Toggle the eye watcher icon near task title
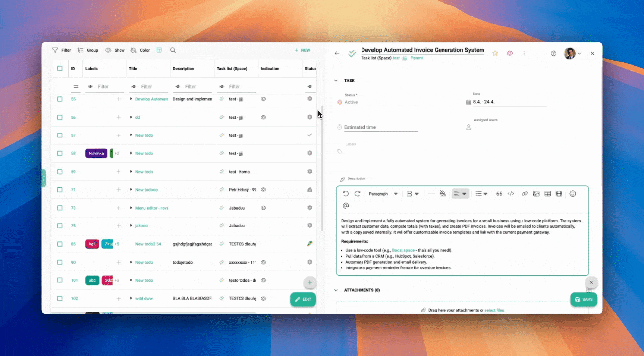Image resolution: width=644 pixels, height=356 pixels. tap(510, 53)
